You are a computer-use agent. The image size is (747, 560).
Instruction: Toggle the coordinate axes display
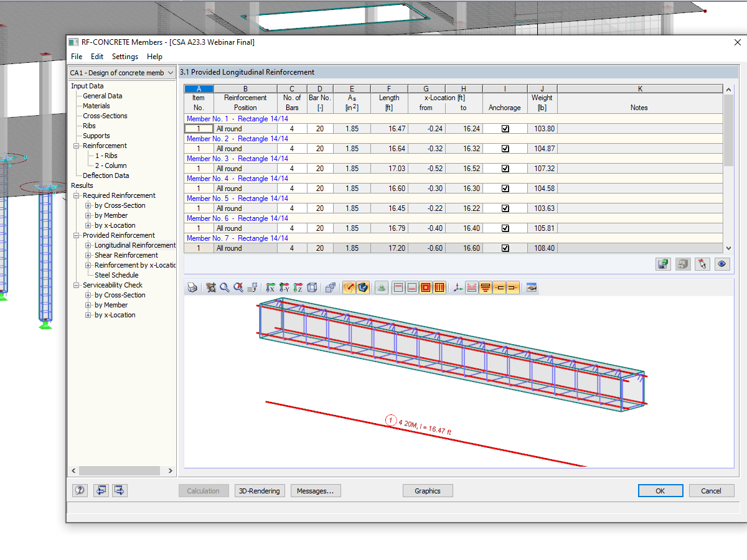[458, 287]
